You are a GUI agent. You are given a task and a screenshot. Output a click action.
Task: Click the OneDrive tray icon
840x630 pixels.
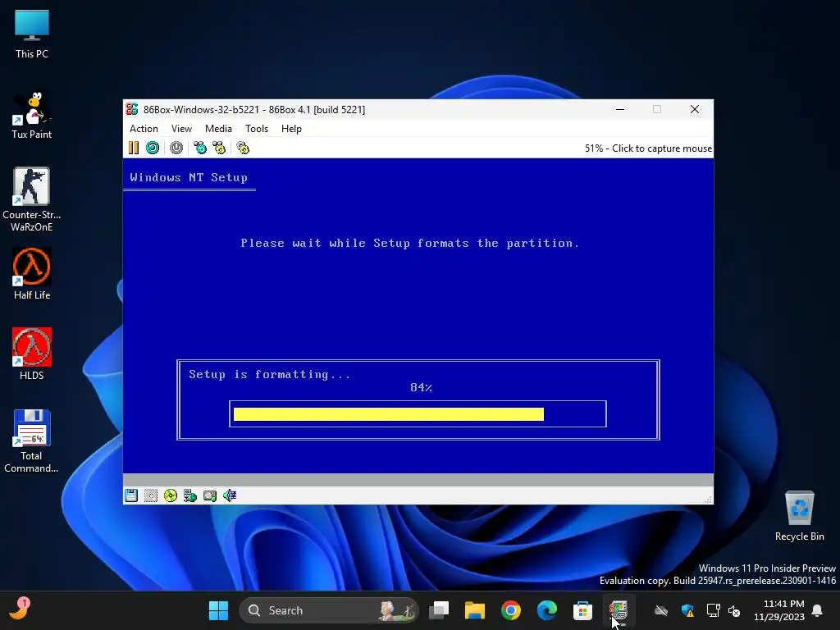(662, 610)
